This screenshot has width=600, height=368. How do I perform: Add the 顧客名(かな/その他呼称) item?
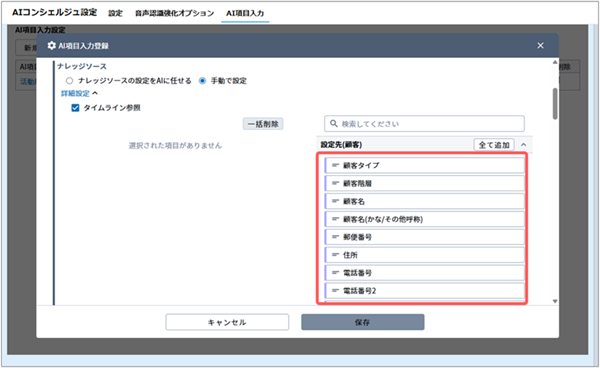point(424,219)
